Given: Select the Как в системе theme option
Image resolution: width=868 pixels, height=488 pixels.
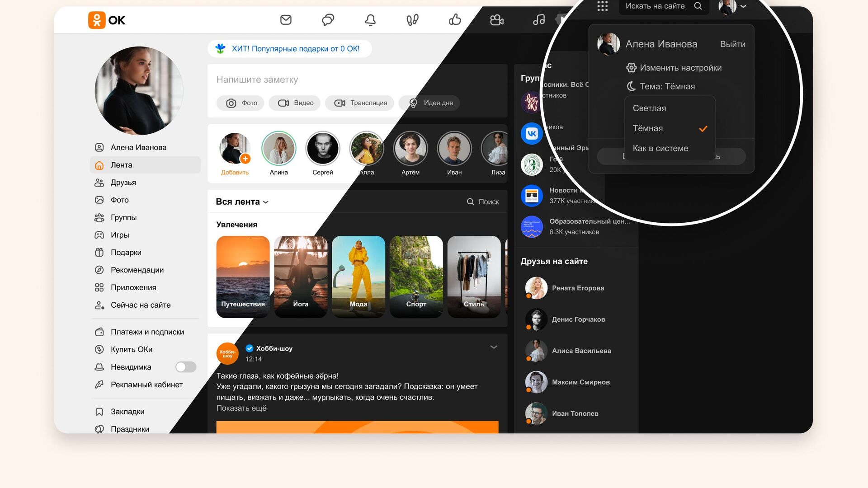Looking at the screenshot, I should tap(670, 148).
